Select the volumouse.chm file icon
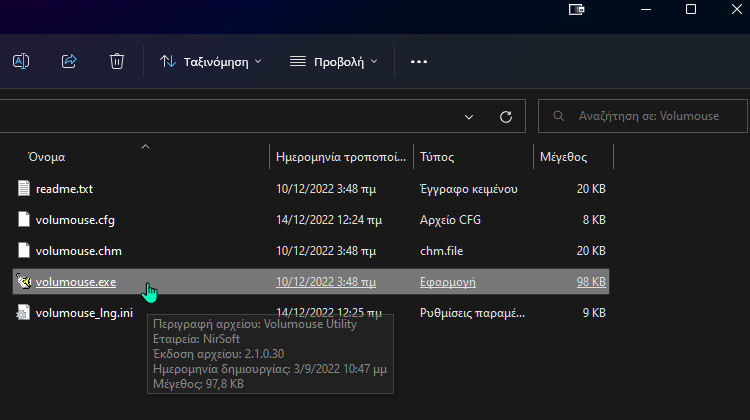 [25, 250]
